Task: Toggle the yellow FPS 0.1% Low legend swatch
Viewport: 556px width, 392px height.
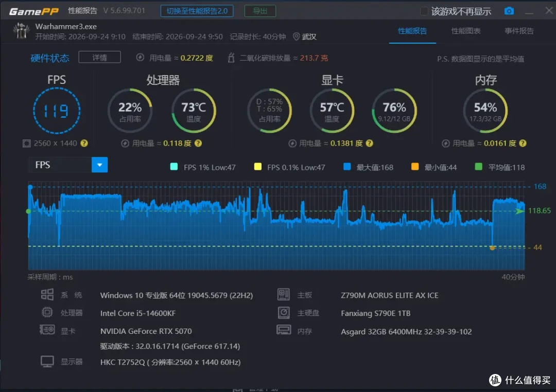Action: pos(258,167)
